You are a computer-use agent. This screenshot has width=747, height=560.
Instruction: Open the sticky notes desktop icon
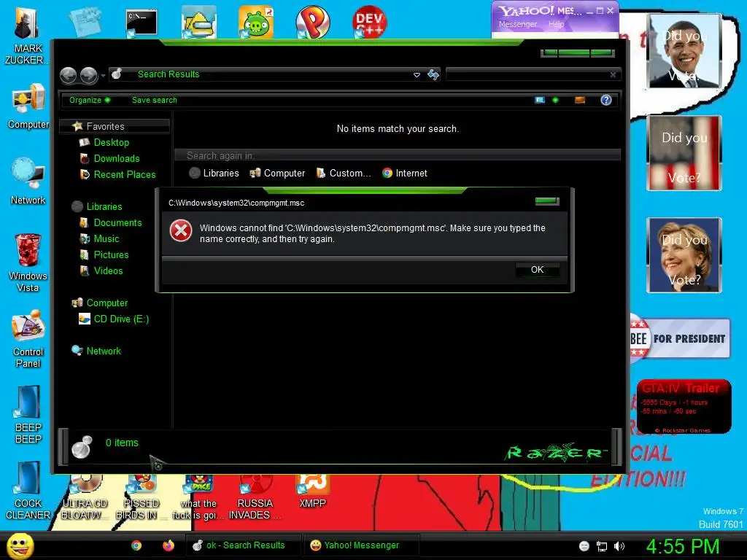click(85, 22)
